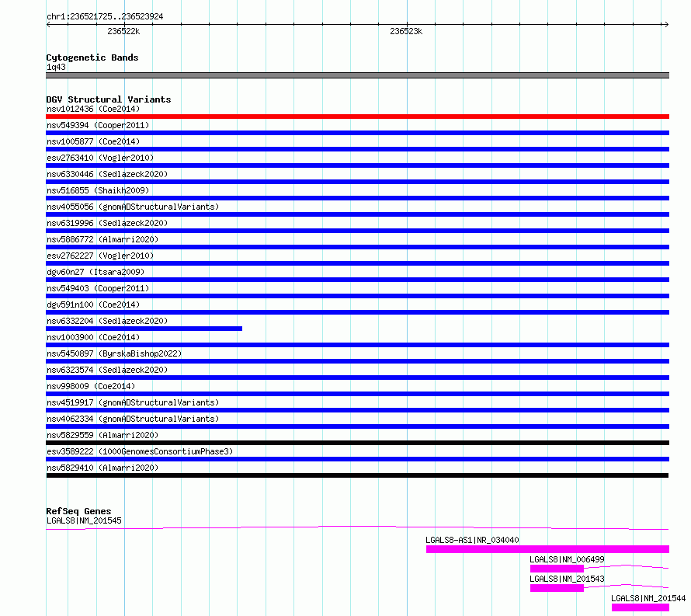
Task: Click the Cytogenetic Bands track title
Action: 92,57
